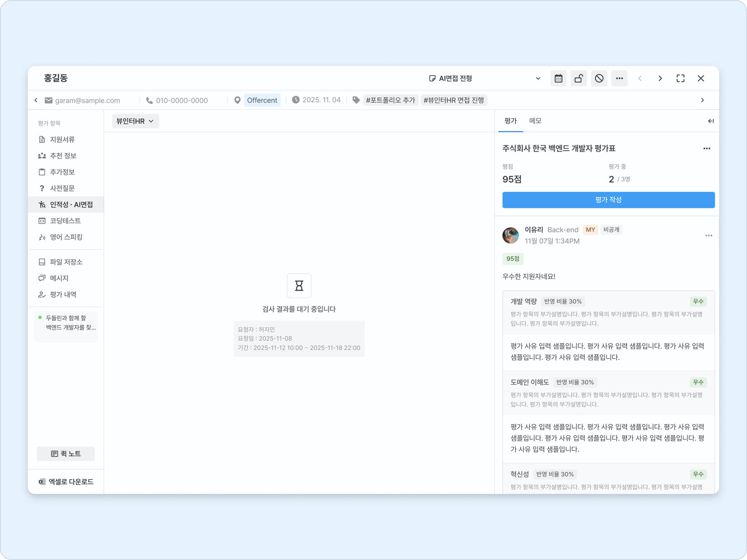Select 코딩테스트 in the sidebar
The width and height of the screenshot is (747, 560).
coord(65,221)
